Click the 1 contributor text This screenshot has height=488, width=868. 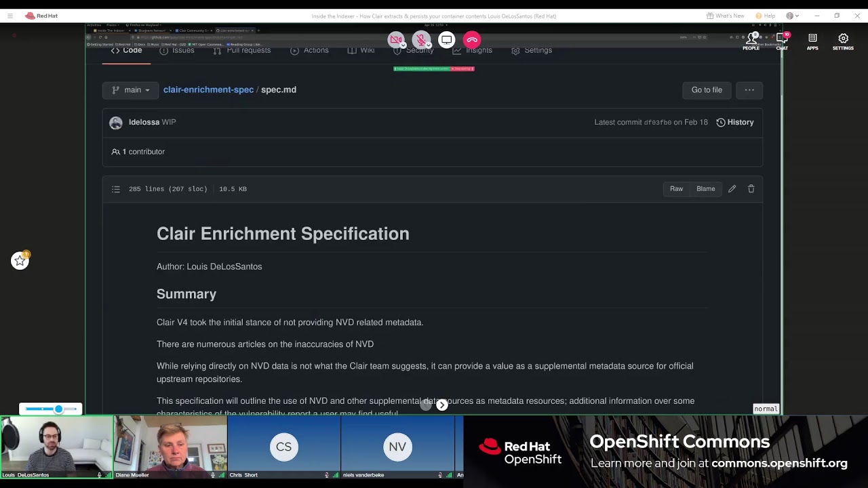pos(144,152)
